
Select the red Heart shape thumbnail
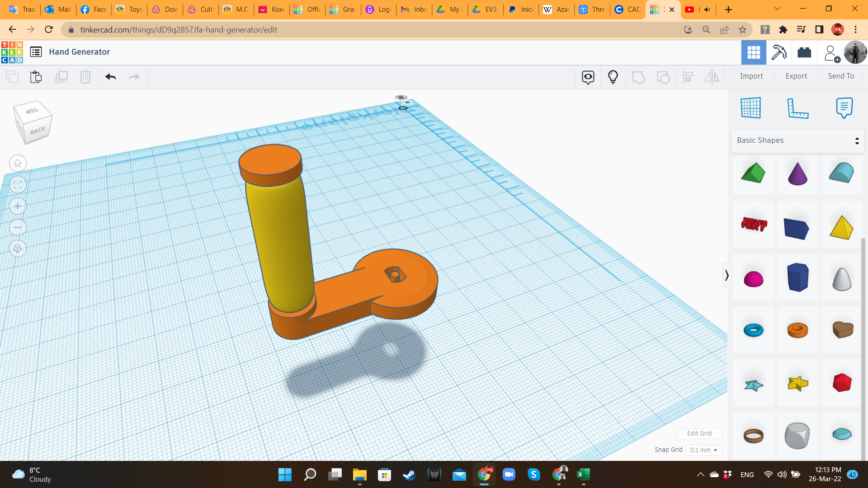tap(841, 330)
